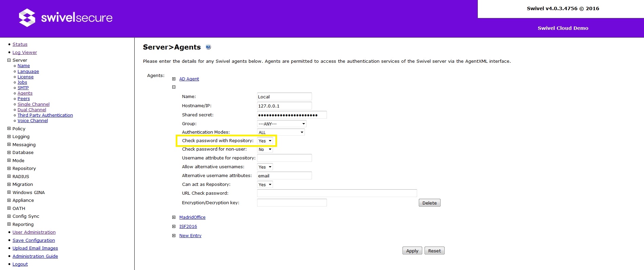Expand the Logging menu section
644x270 pixels.
9,137
